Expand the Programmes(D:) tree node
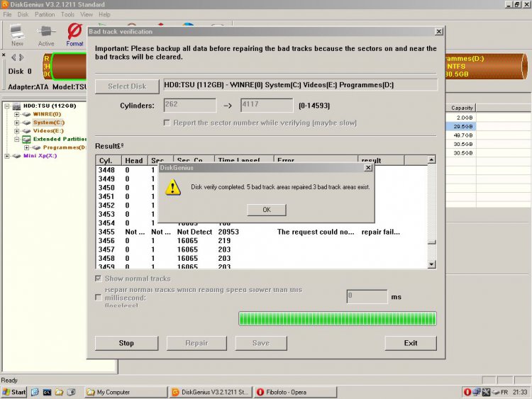Screen dimensions: 532x399 coord(26,147)
